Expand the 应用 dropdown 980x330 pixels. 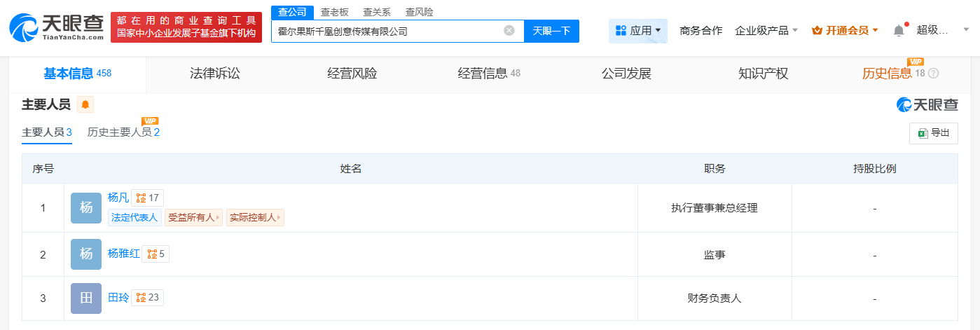click(x=638, y=31)
